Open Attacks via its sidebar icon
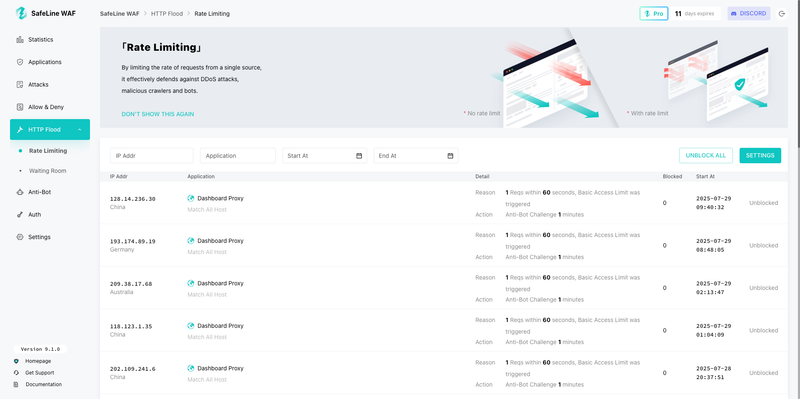The width and height of the screenshot is (800, 399). 20,85
